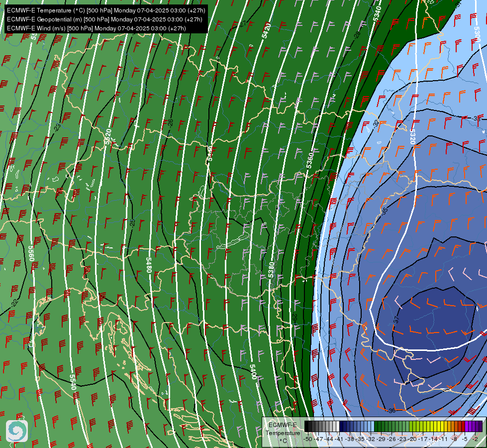Click the -33 isotherm label on the map

(x=476, y=118)
